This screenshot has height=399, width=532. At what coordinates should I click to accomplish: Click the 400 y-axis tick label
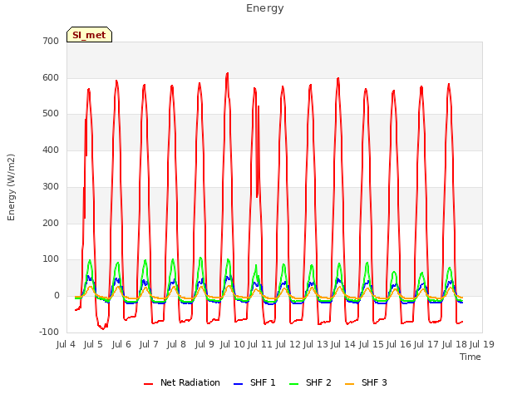[51, 150]
